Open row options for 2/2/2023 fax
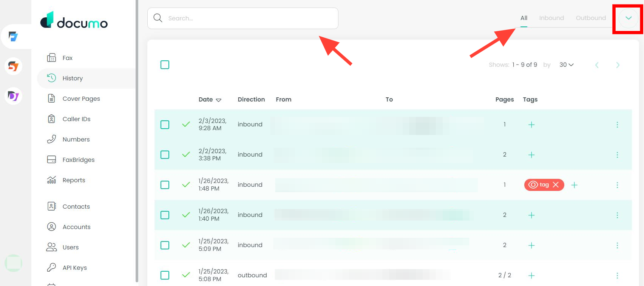 (617, 155)
